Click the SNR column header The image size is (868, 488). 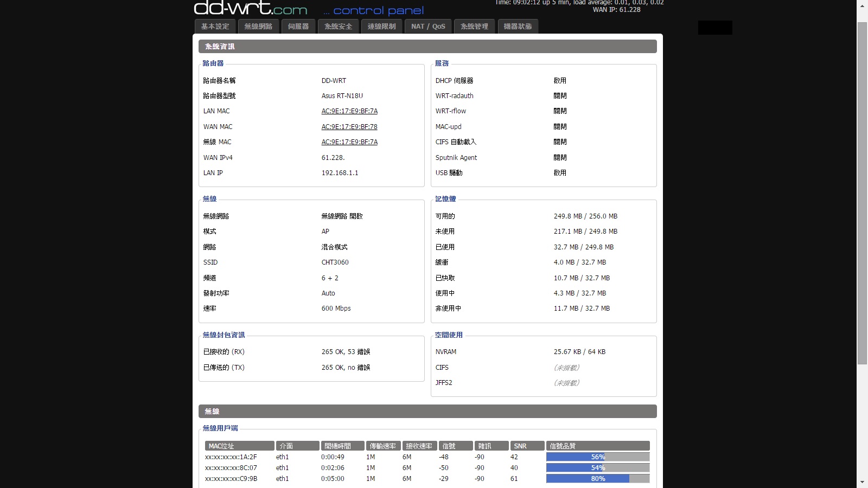[527, 446]
